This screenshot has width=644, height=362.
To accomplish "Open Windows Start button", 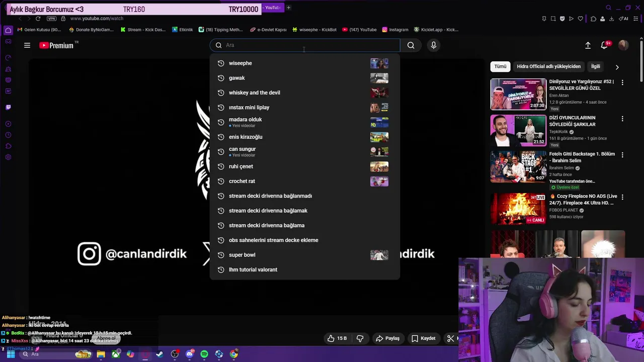I will click(11, 354).
